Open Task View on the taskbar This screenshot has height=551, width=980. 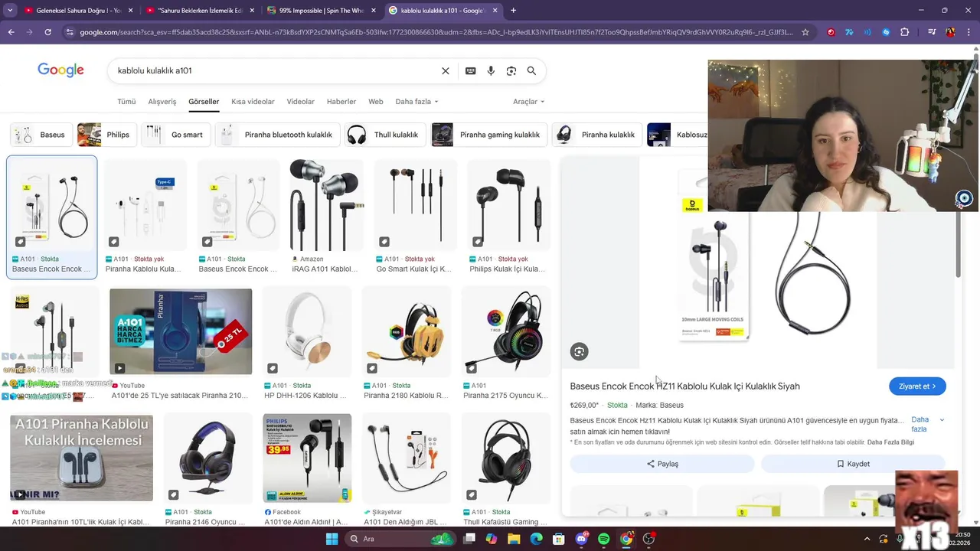coord(469,539)
